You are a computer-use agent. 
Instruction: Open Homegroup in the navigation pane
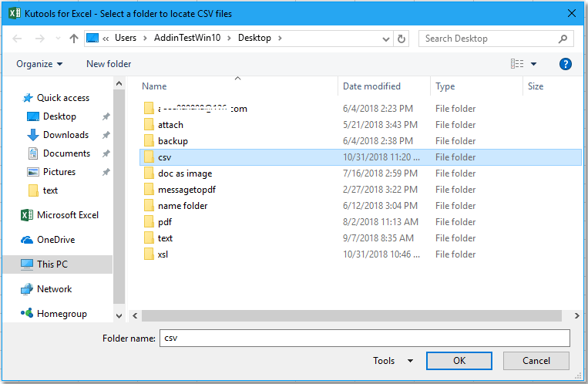tap(62, 314)
